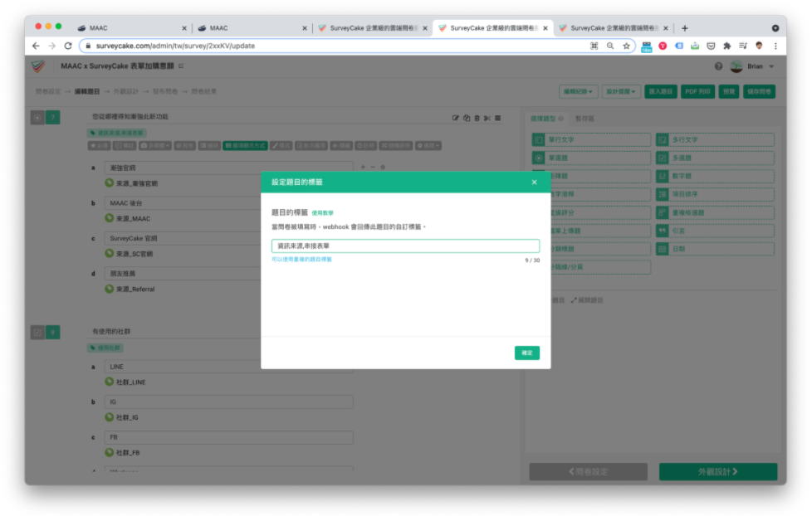
Task: Open the 設計提醒 dropdown
Action: point(620,91)
